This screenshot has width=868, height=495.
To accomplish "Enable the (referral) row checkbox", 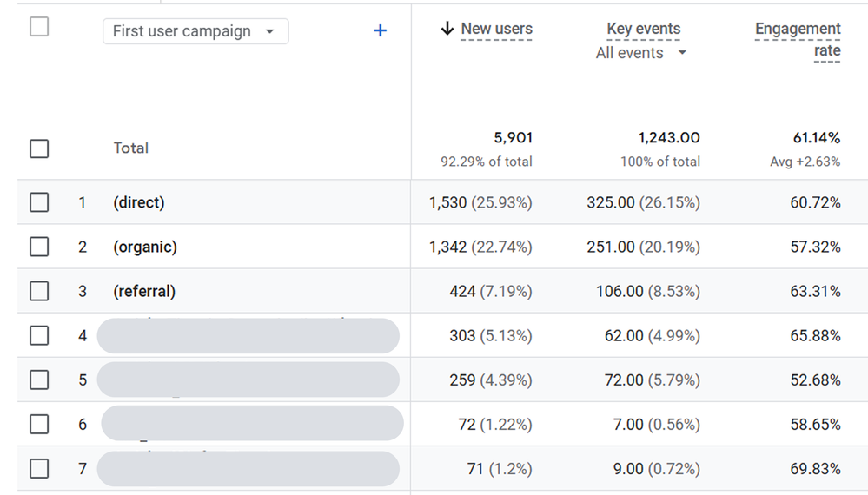I will pyautogui.click(x=39, y=291).
